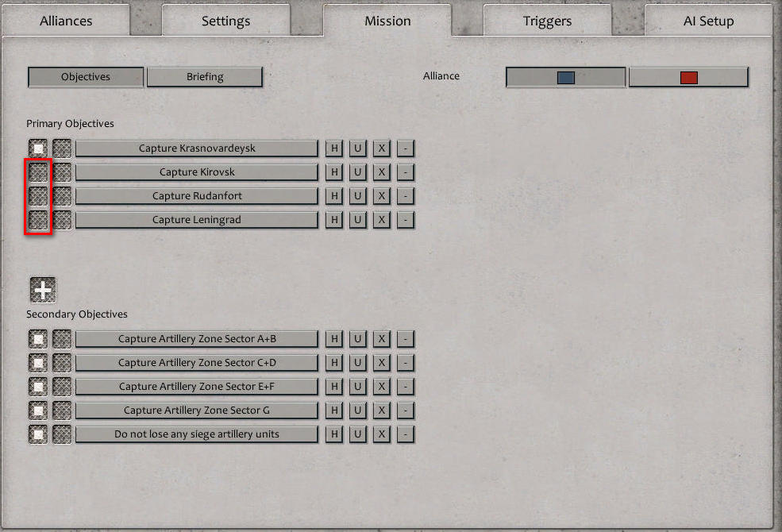782x532 pixels.
Task: Click U button for Capture Rudanfort
Action: [x=357, y=196]
